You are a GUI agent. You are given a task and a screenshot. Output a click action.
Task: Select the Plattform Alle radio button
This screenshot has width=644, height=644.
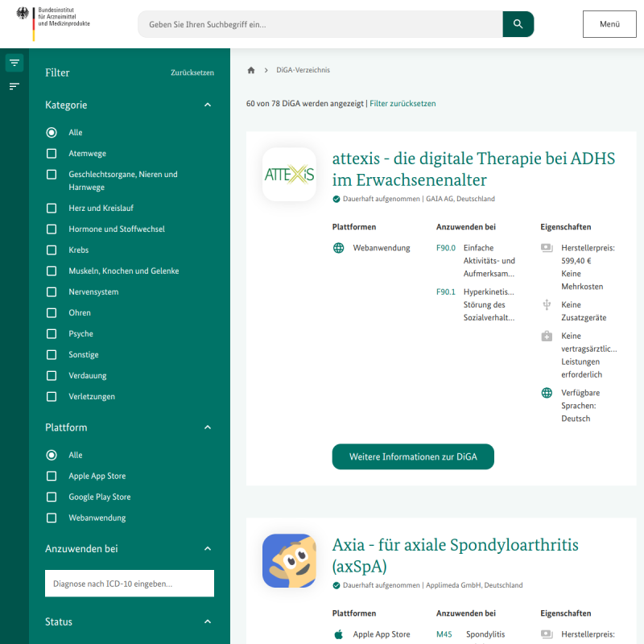[x=52, y=455]
